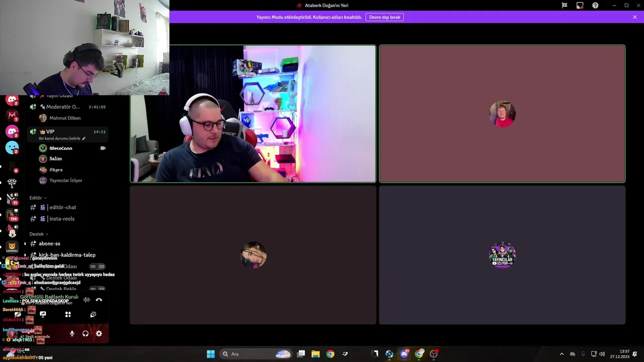Focus the webcam video tile of streamer
This screenshot has width=644, height=362.
pos(253,114)
